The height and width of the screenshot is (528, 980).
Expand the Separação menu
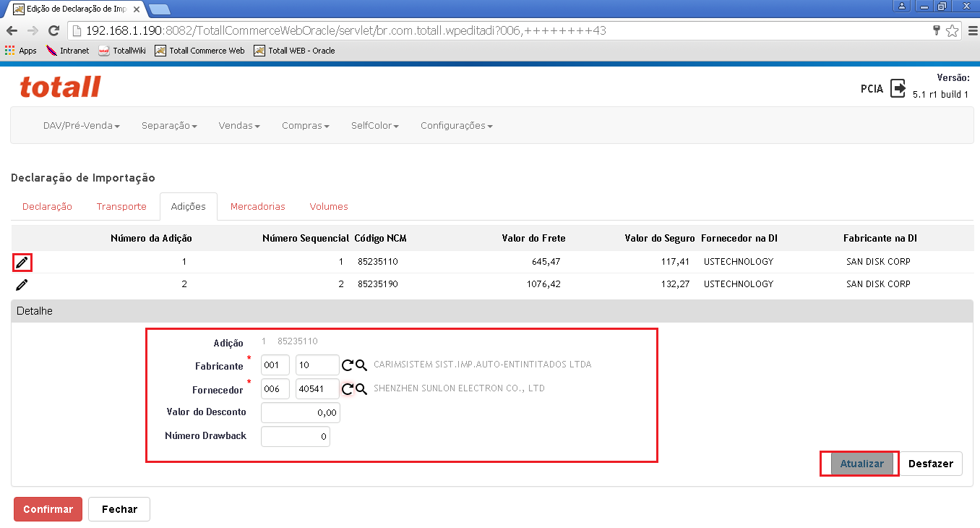pyautogui.click(x=170, y=126)
